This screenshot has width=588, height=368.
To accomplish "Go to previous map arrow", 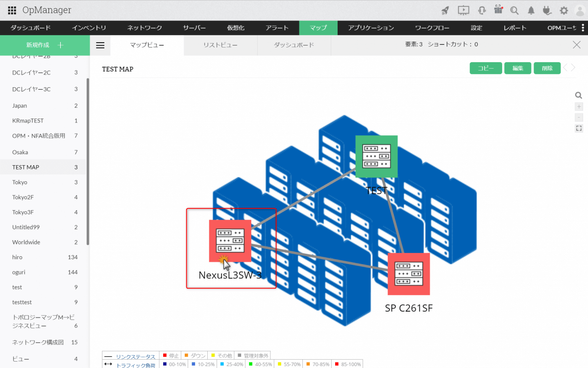I will [x=565, y=68].
